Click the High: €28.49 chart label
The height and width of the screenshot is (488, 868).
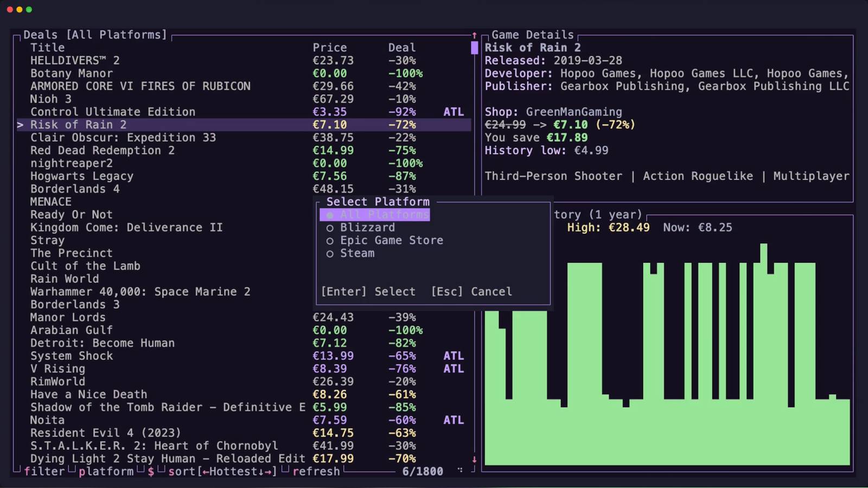coord(608,228)
